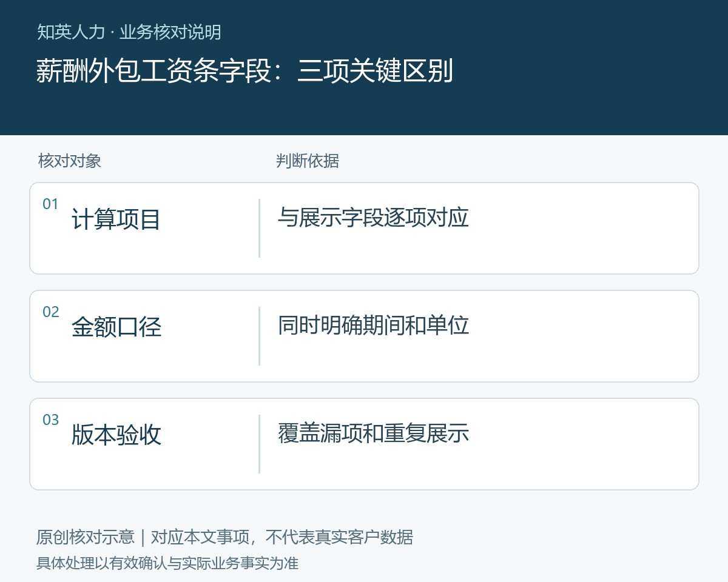Select the title 薪酬外包工资条字段：三项关键区别

(244, 72)
